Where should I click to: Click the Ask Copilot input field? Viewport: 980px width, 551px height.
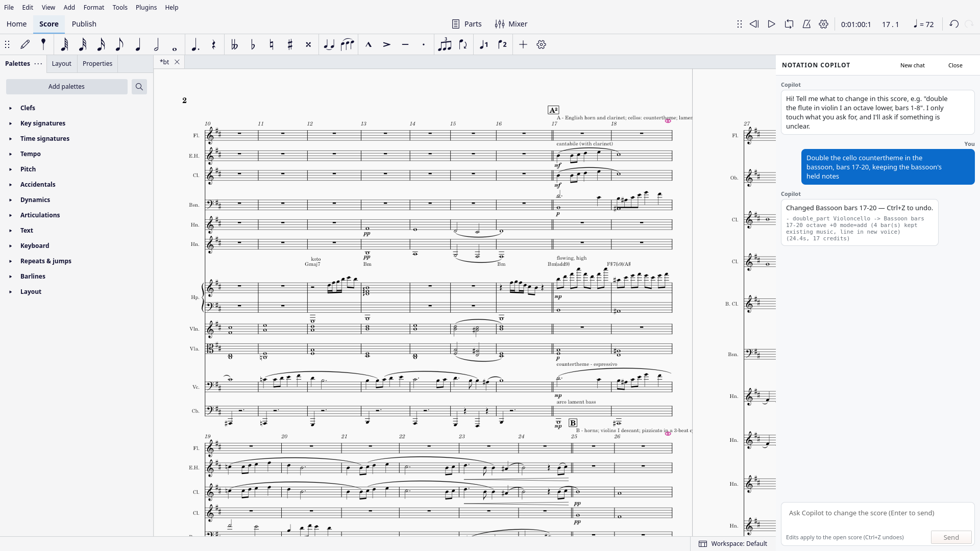pyautogui.click(x=877, y=513)
